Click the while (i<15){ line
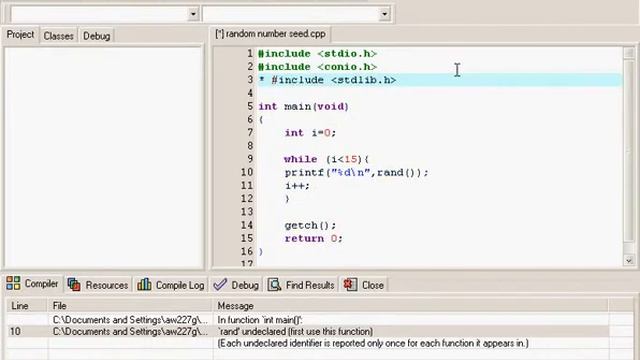Viewport: 640px width, 360px height. [x=327, y=159]
